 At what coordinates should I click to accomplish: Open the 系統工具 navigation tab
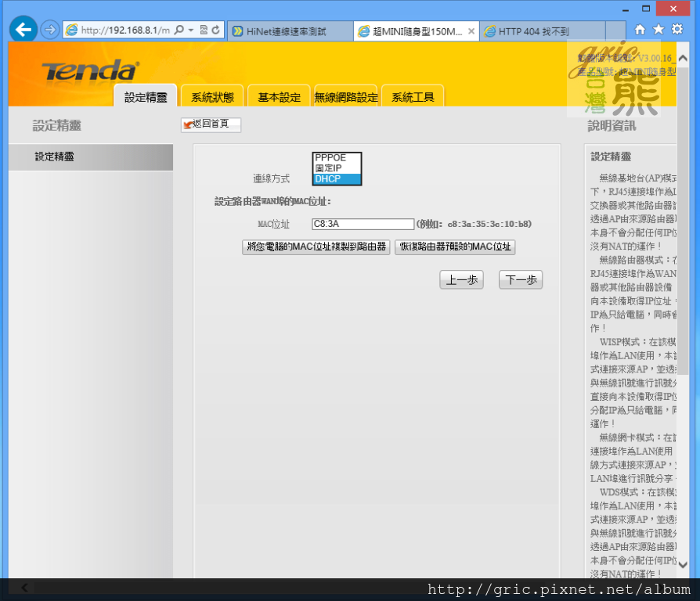413,96
